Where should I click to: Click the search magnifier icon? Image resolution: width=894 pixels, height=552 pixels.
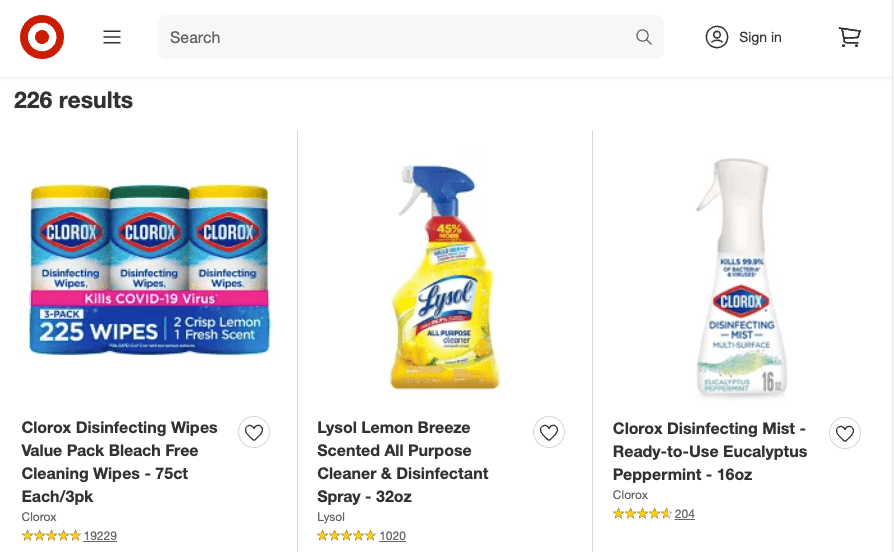point(644,38)
